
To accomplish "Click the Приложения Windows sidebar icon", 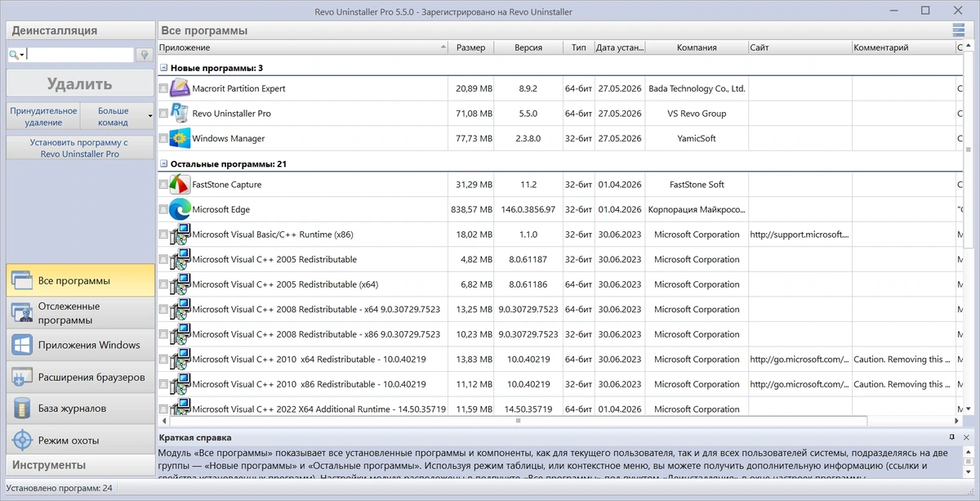I will pyautogui.click(x=22, y=345).
